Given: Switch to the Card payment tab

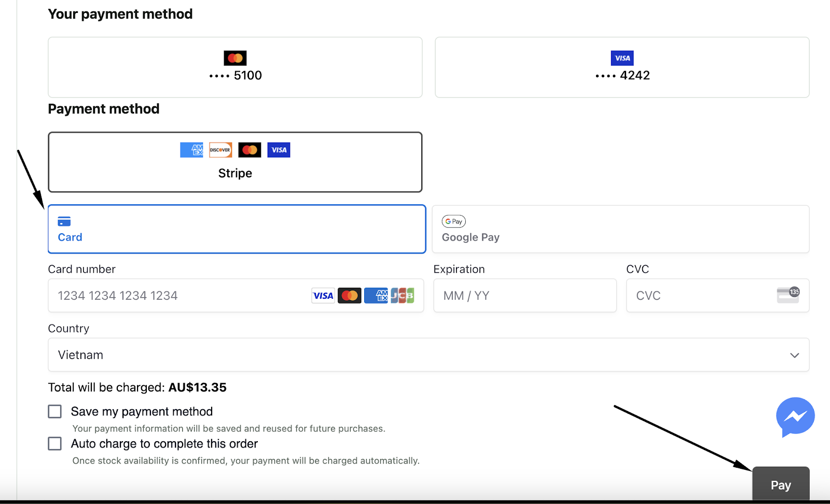Looking at the screenshot, I should point(237,229).
